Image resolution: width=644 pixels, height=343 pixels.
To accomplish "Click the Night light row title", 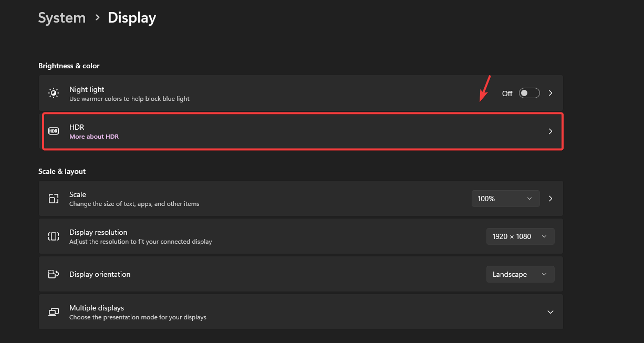I will (x=87, y=89).
